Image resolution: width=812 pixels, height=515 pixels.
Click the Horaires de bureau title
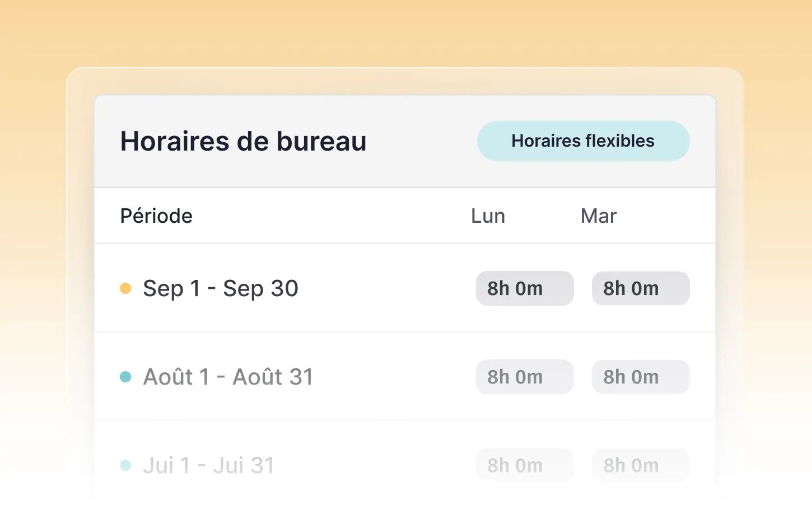click(x=243, y=141)
